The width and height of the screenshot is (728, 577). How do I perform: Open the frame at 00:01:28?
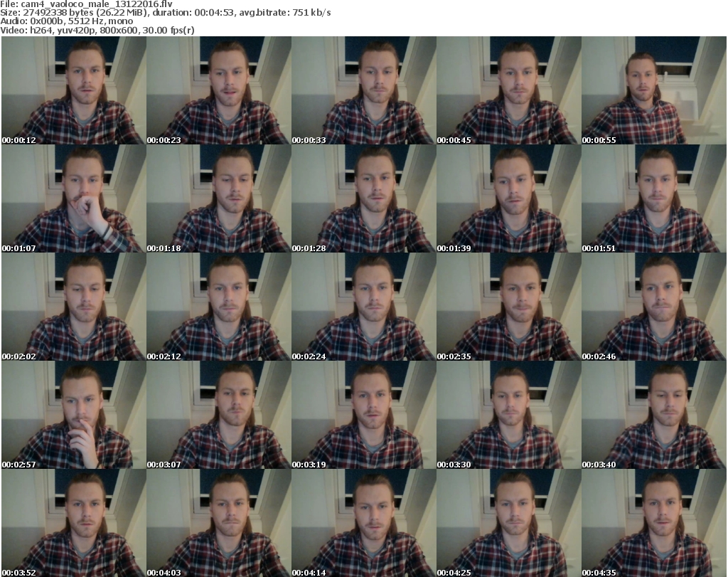click(x=364, y=198)
